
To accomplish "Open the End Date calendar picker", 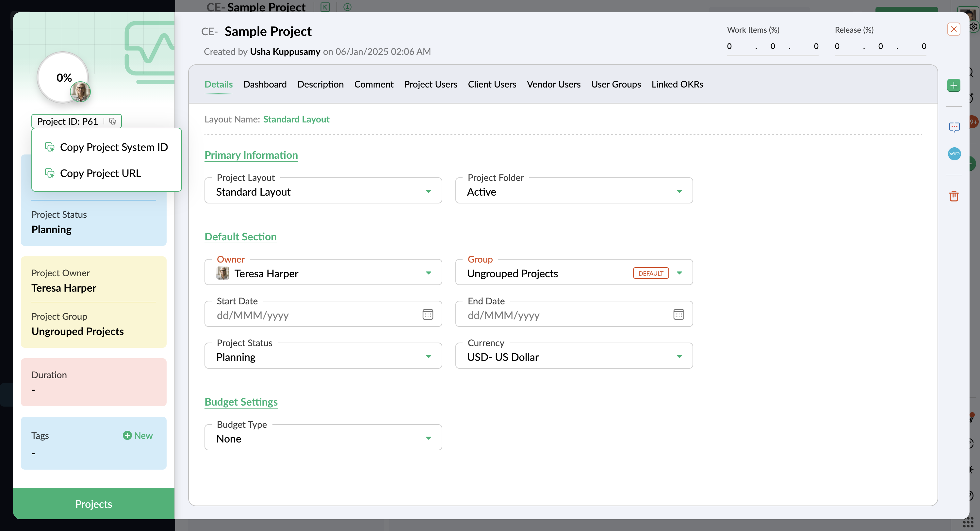I will (x=678, y=314).
